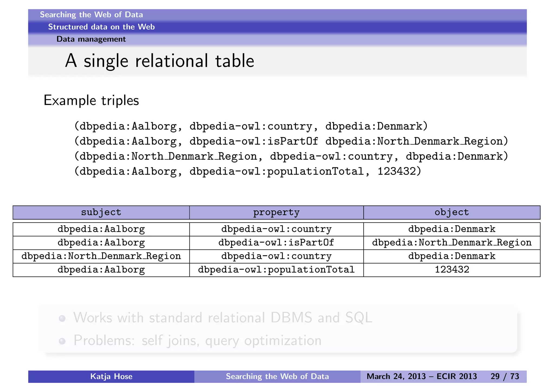Click the triple containing dbpedia-owl:isPartOf
Image resolution: width=555 pixels, height=392 pixels.
coord(291,141)
